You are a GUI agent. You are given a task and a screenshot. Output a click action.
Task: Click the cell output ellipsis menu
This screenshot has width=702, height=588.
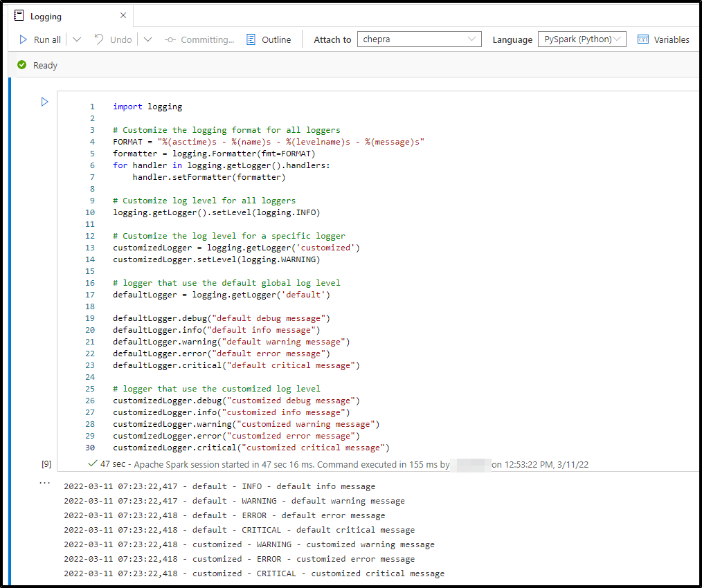[45, 482]
